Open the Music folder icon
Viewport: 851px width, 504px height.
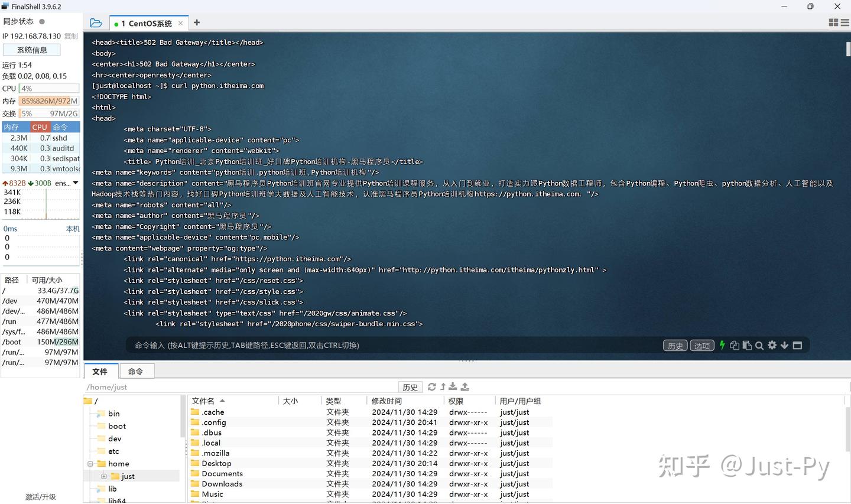195,494
